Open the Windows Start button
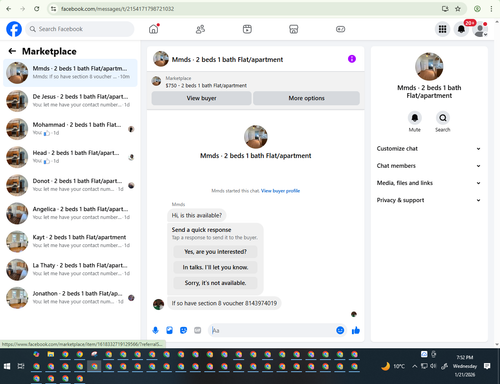This screenshot has width=500, height=384. pos(7,366)
